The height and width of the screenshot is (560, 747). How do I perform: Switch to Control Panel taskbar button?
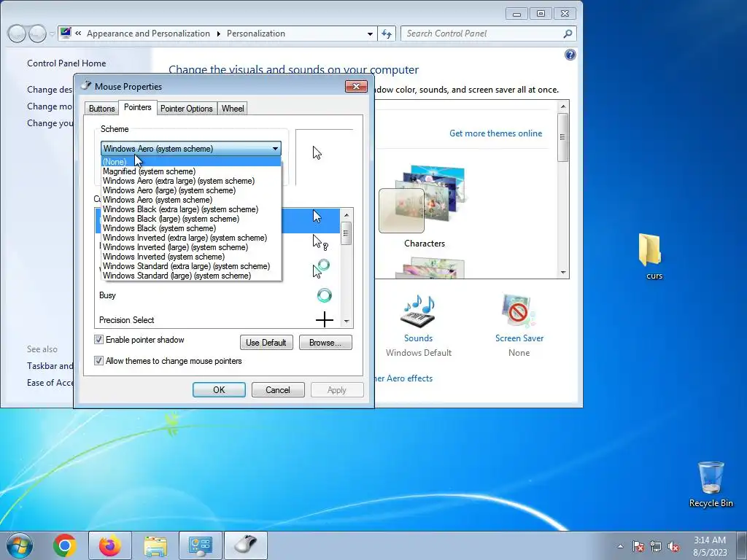[x=200, y=545]
